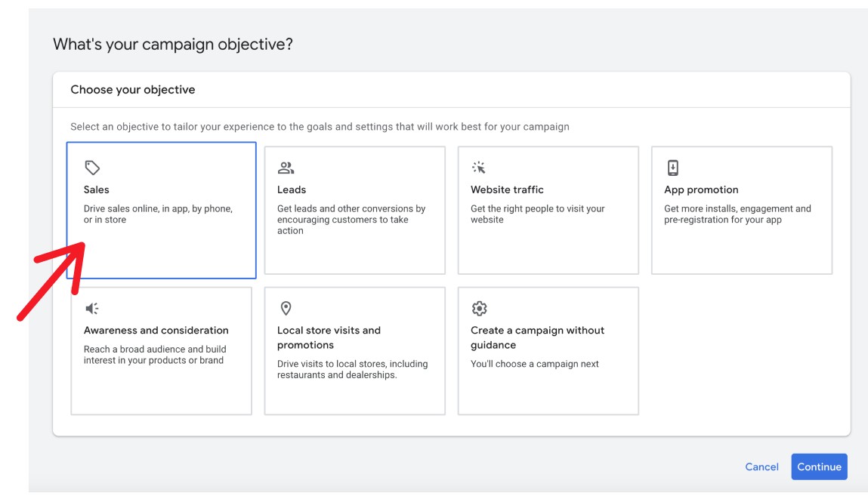This screenshot has width=868, height=502.
Task: Select the "Sales" objective title
Action: (x=97, y=189)
